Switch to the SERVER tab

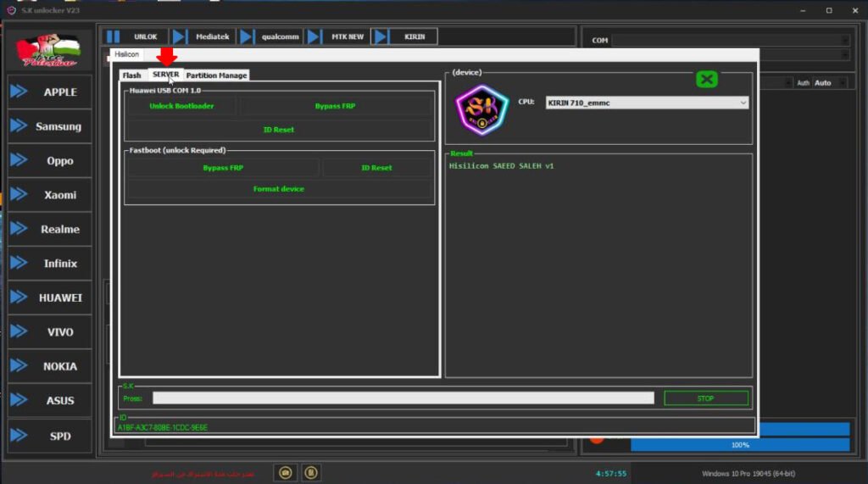(x=165, y=75)
